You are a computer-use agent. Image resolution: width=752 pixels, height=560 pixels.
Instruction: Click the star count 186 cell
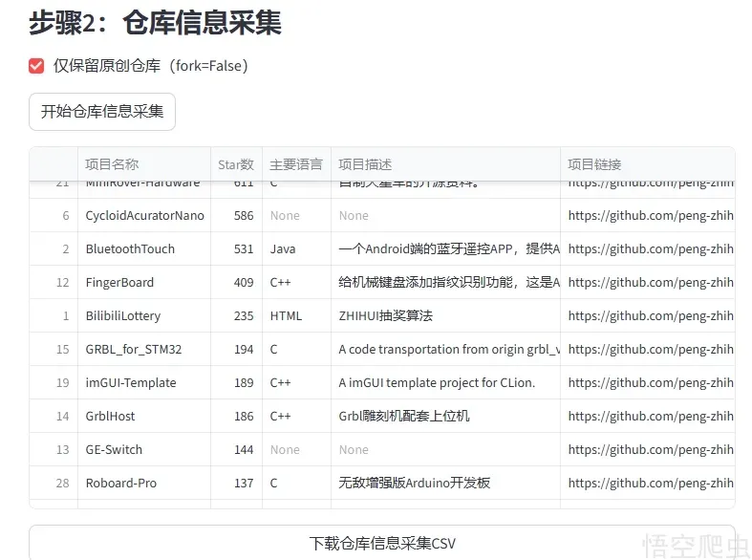236,416
